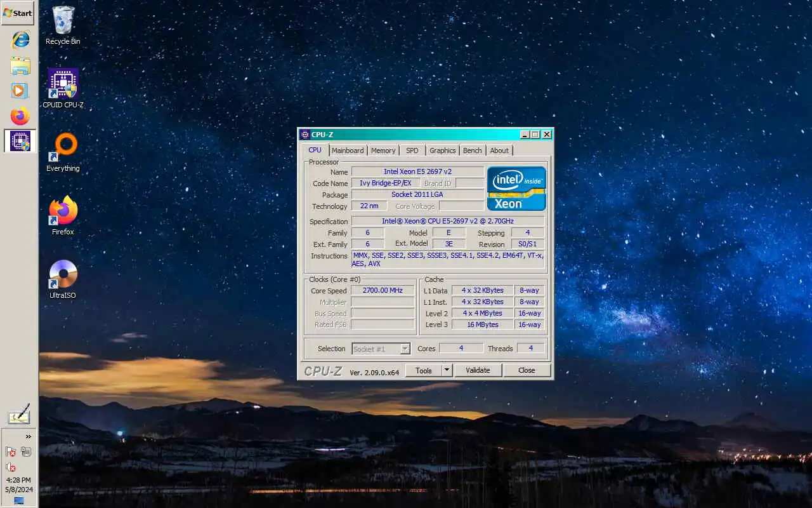Click the empty Multiplier field
The width and height of the screenshot is (812, 508).
tap(383, 302)
